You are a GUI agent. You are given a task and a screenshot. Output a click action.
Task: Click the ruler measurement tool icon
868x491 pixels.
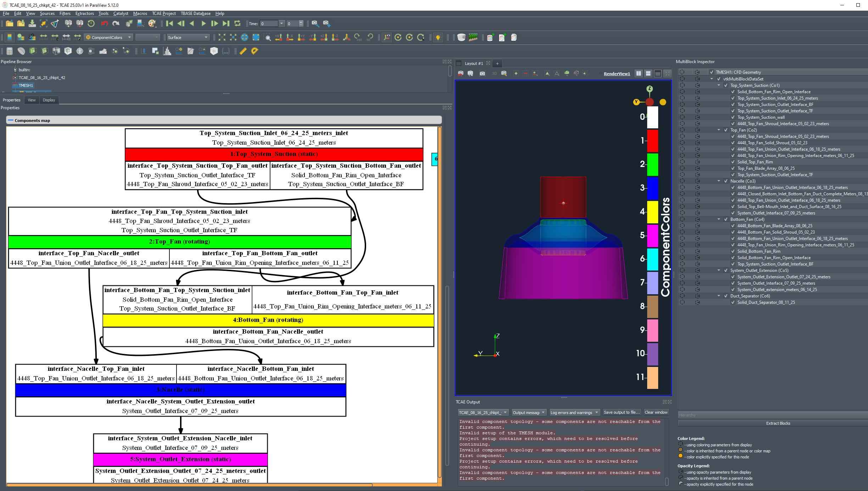click(243, 51)
